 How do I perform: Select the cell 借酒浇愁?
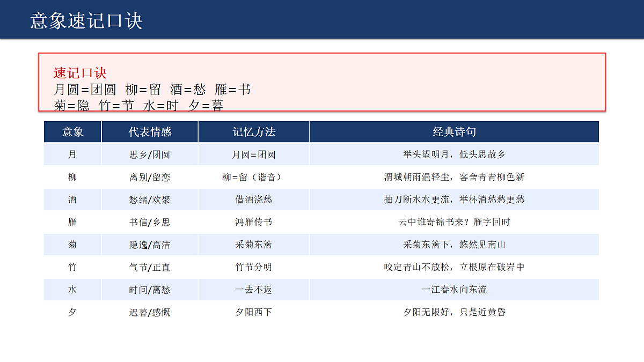tap(254, 200)
